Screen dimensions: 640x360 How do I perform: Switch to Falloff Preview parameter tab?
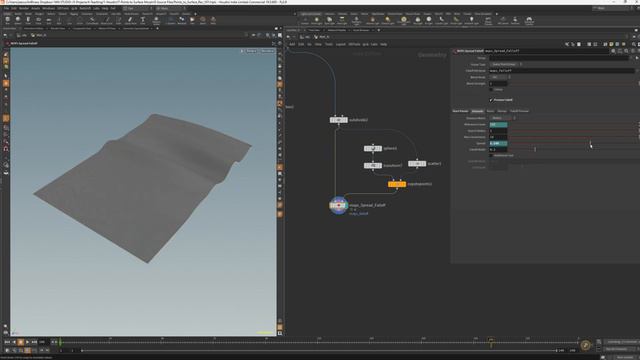pyautogui.click(x=519, y=111)
